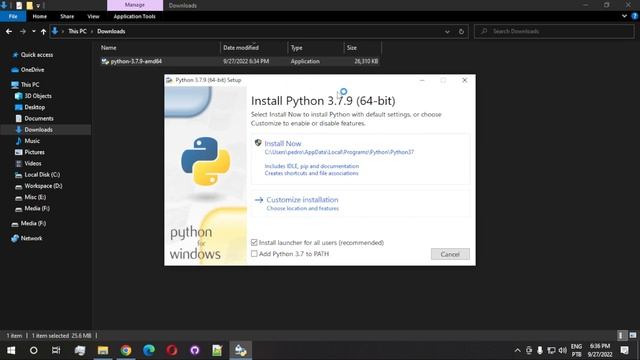Select the Manage contextual tab
Image resolution: width=640 pixels, height=360 pixels.
135,5
